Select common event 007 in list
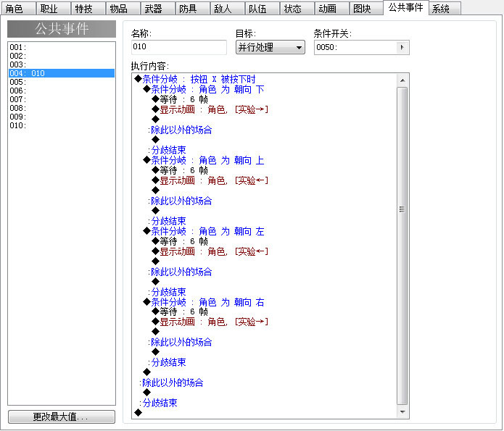 [62, 99]
